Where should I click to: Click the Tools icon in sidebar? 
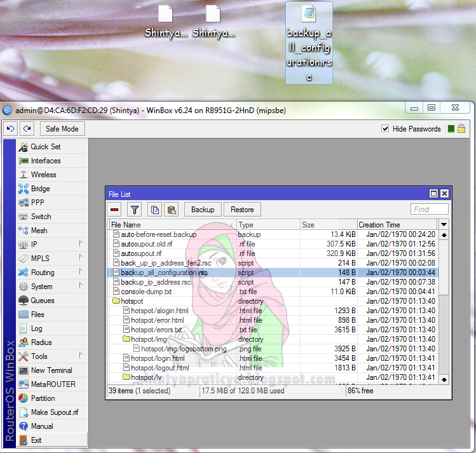point(24,356)
